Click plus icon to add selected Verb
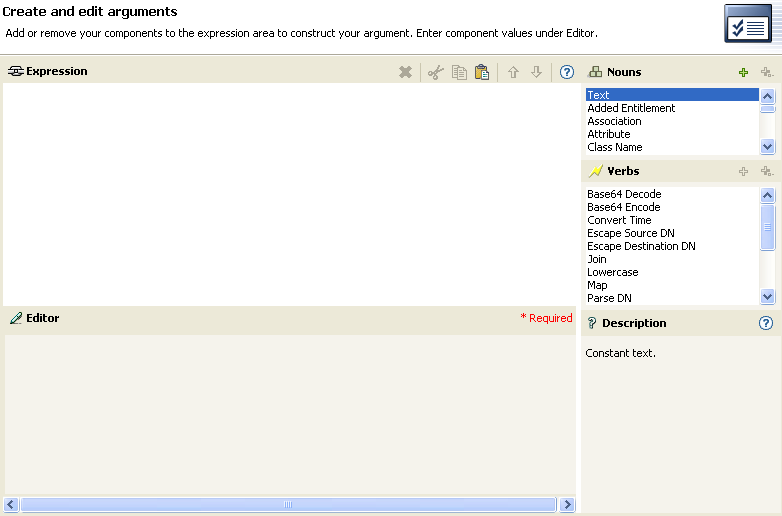Image resolution: width=782 pixels, height=516 pixels. point(743,172)
